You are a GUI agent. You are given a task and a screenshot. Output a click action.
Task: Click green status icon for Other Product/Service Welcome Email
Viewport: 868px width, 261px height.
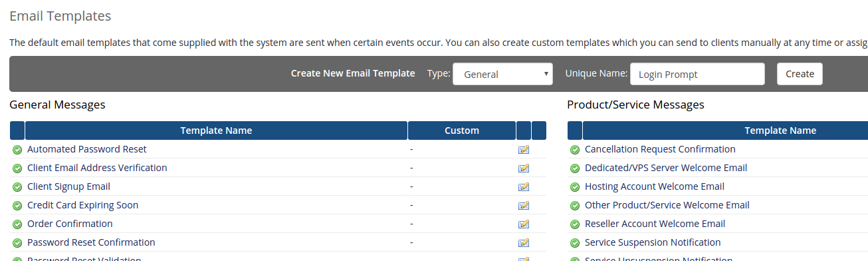(x=575, y=206)
